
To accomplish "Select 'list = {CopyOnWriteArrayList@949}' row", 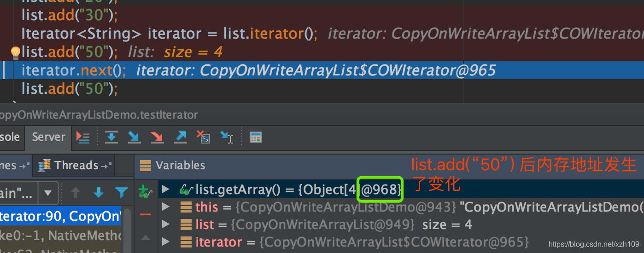I will [x=401, y=224].
